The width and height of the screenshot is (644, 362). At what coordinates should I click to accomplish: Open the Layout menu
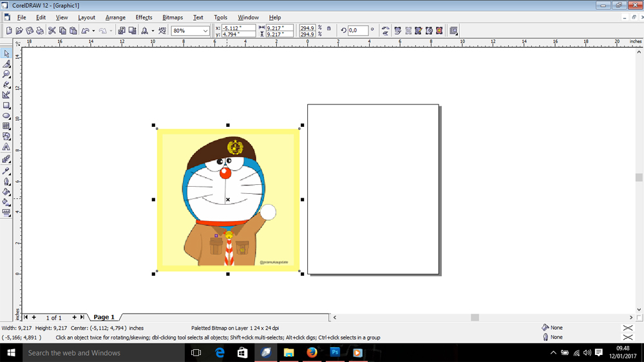[86, 17]
